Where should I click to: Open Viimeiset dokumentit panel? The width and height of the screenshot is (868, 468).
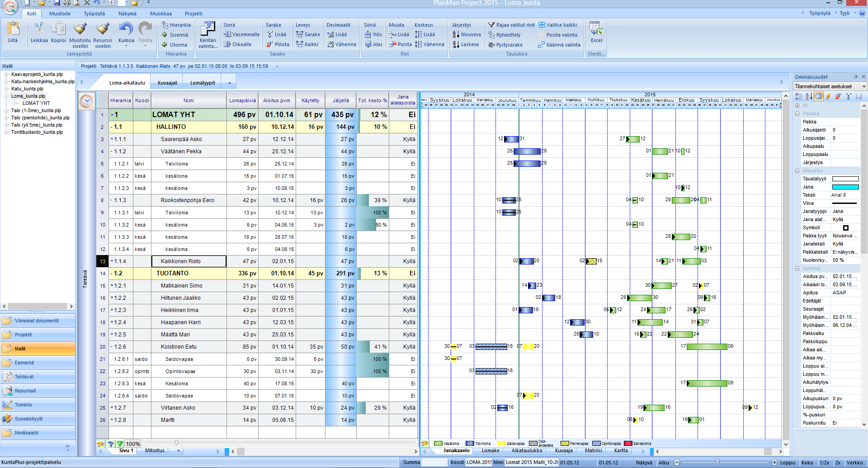[x=38, y=321]
